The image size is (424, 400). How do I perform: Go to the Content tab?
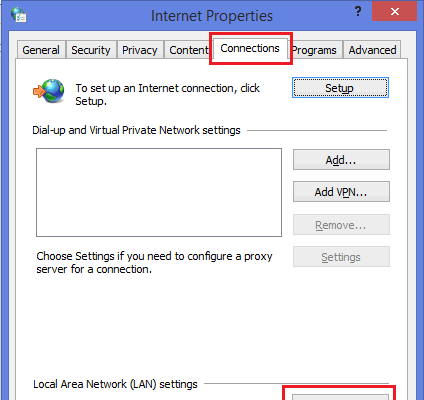click(x=189, y=50)
